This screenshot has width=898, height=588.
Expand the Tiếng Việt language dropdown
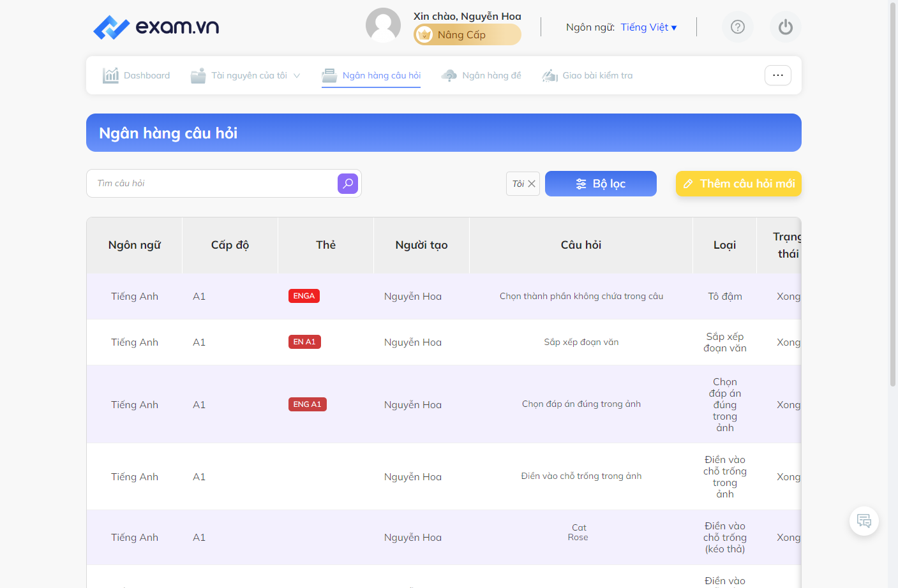click(648, 27)
